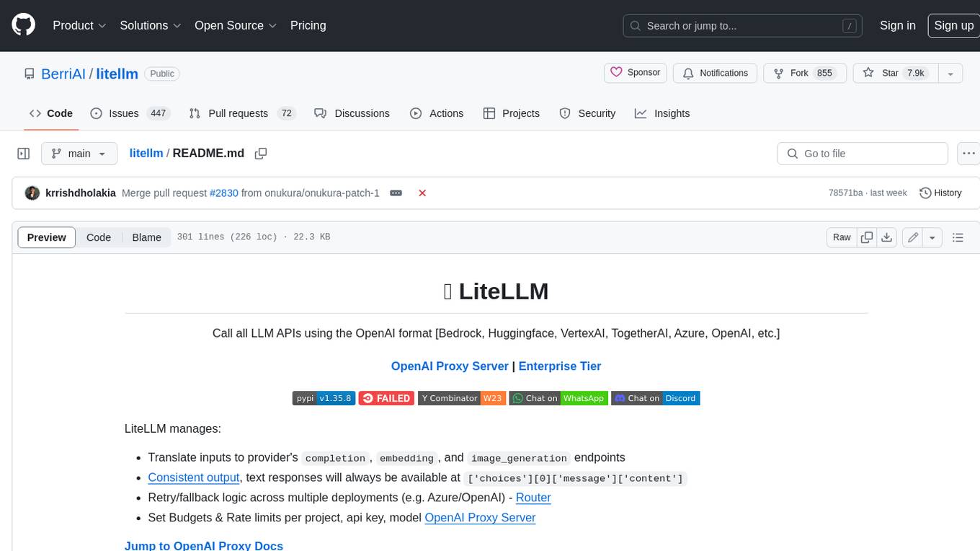Screen dimensions: 980x551
Task: Open the Security tab
Action: tap(587, 113)
